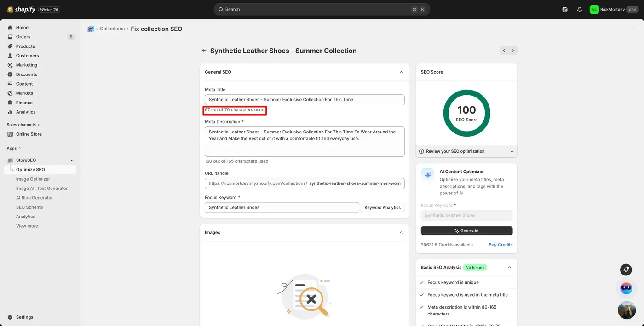Click View more in the StoreSEO menu
The height and width of the screenshot is (326, 644).
tap(27, 226)
